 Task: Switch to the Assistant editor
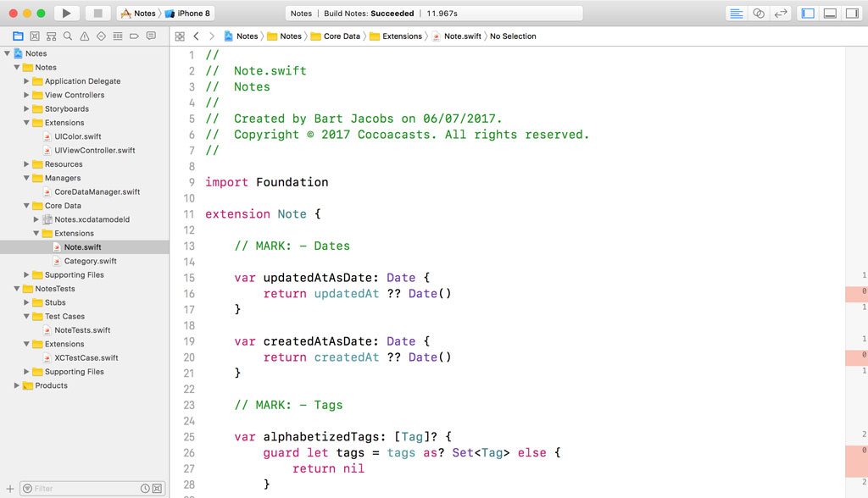759,13
